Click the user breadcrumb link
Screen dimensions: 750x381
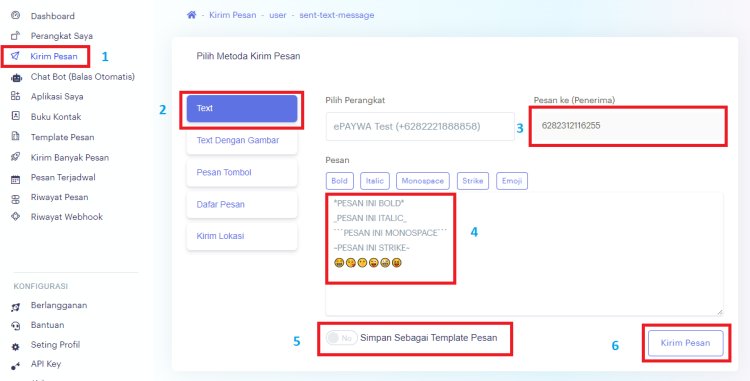pyautogui.click(x=278, y=15)
